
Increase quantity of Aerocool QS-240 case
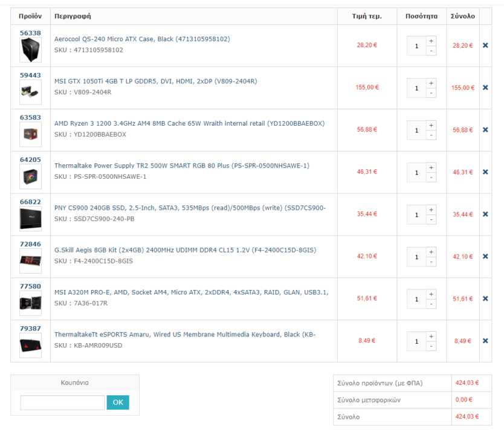pos(431,41)
